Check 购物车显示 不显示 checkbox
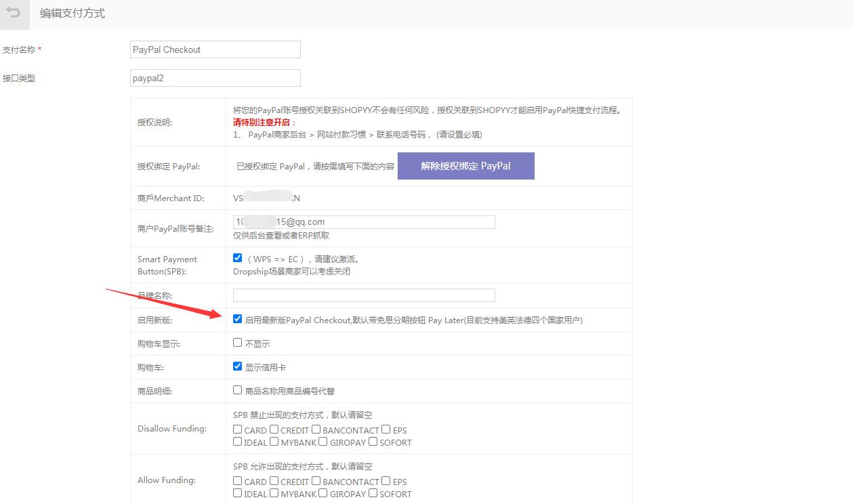This screenshot has width=853, height=504. (x=237, y=343)
